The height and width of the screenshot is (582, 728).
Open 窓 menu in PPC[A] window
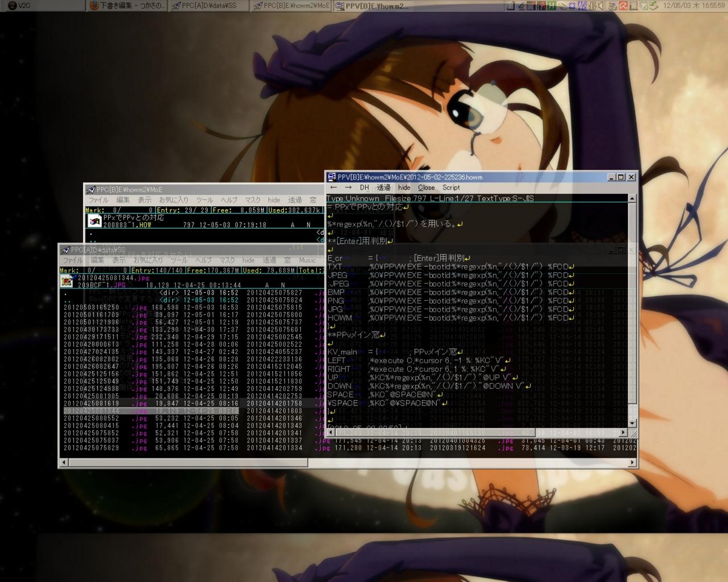[288, 260]
